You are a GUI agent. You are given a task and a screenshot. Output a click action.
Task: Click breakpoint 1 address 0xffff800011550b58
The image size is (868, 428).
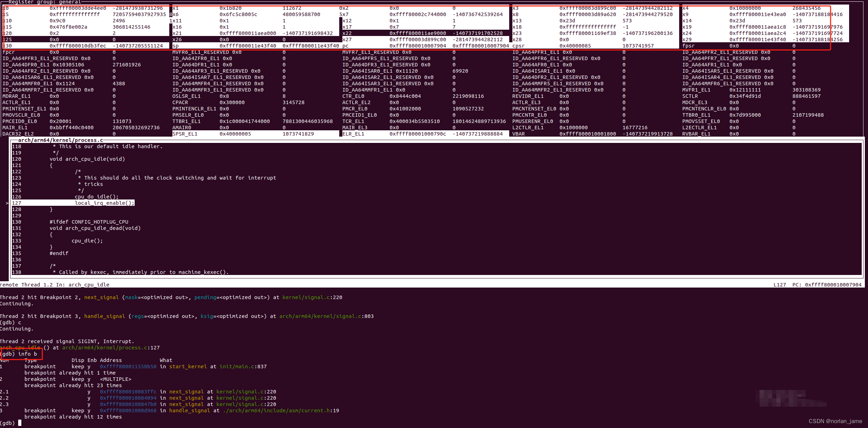click(128, 367)
